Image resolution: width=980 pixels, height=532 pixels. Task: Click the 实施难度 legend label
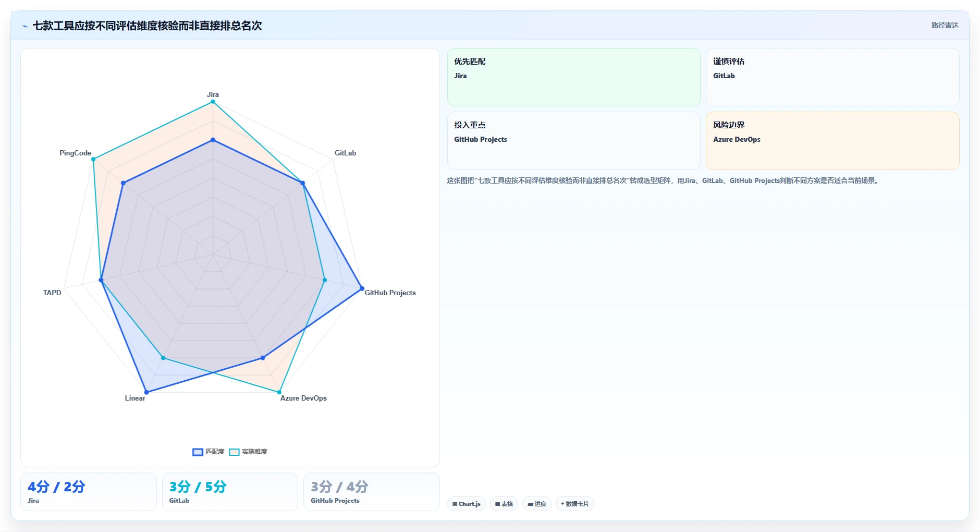pos(254,452)
